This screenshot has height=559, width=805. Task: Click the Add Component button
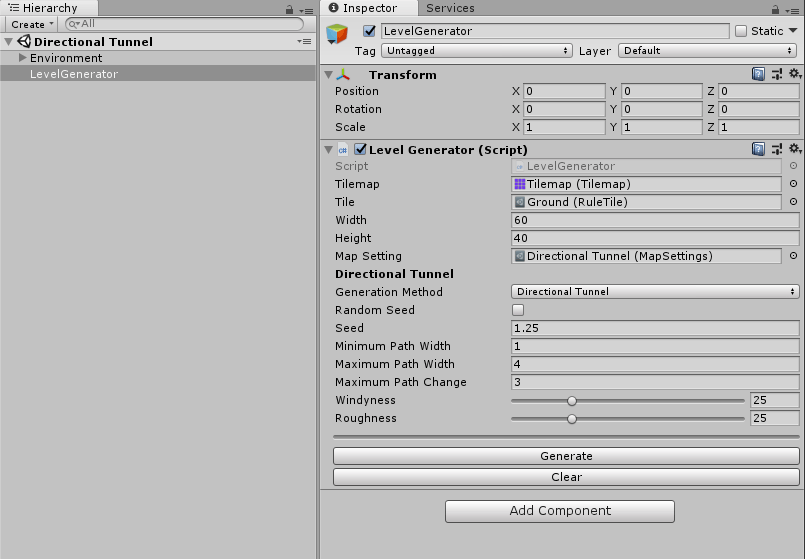pyautogui.click(x=560, y=511)
